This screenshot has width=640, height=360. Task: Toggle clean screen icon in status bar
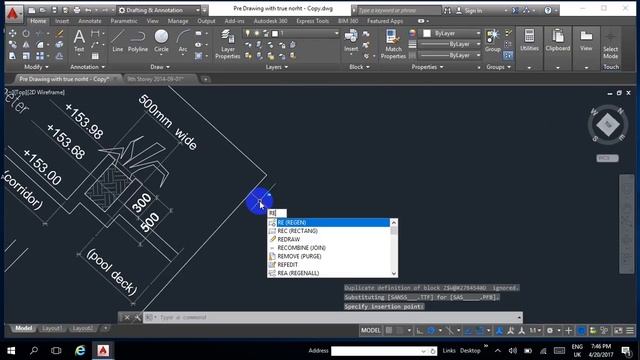coord(619,331)
